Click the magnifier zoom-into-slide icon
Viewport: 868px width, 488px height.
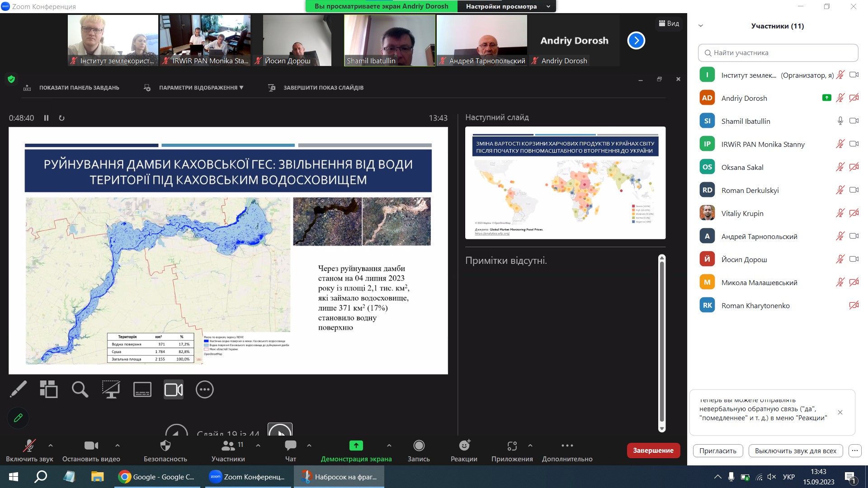[x=80, y=389]
